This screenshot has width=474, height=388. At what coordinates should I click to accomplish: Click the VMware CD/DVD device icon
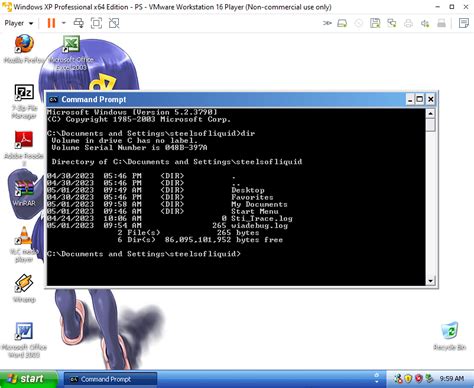pyautogui.click(x=359, y=23)
